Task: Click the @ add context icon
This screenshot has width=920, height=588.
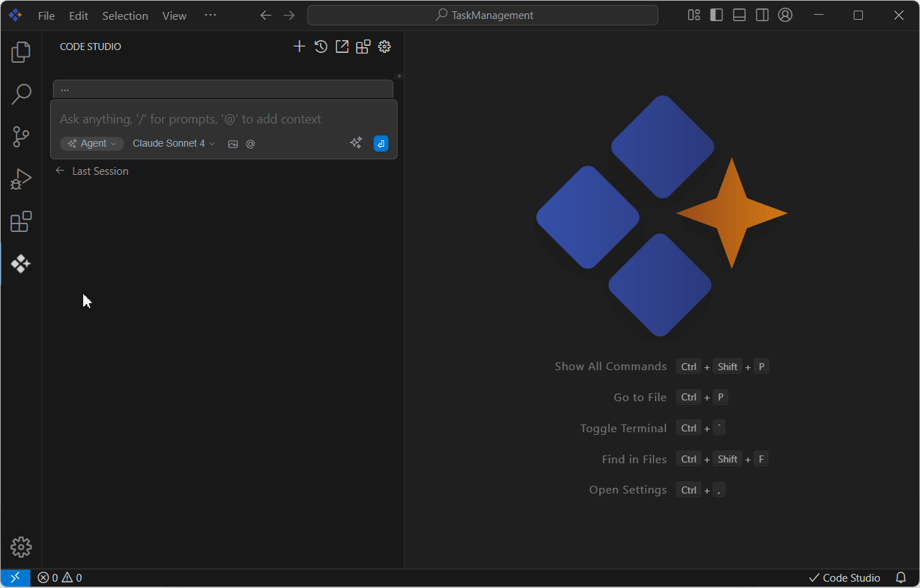Action: [250, 144]
